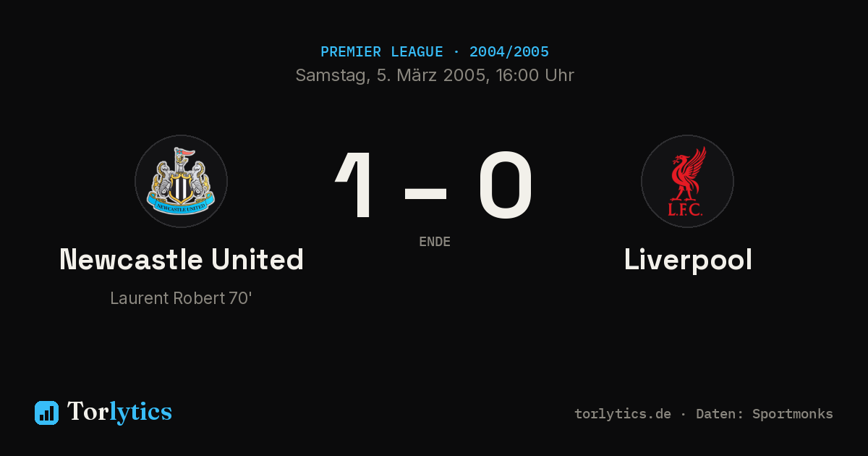Open the torlytics.de website link
Image resolution: width=868 pixels, height=456 pixels.
pos(623,414)
